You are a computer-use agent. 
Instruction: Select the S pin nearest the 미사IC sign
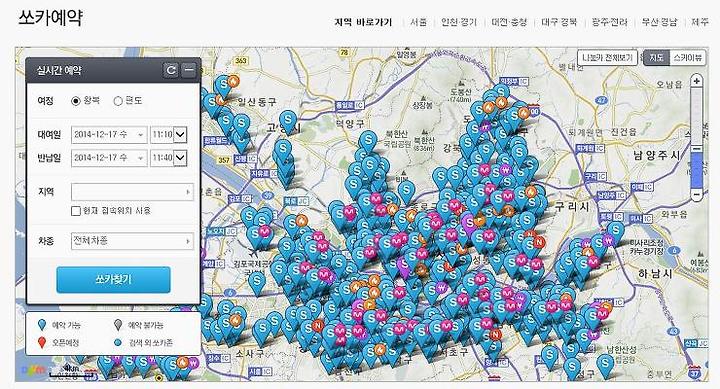615,231
